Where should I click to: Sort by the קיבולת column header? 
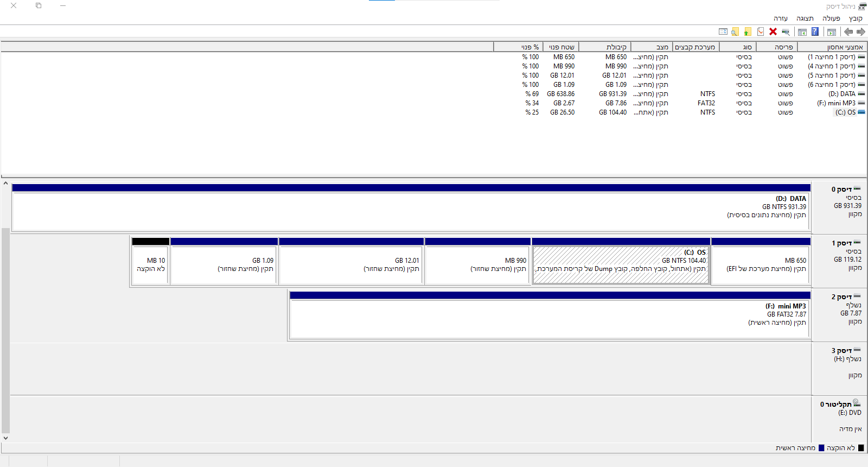click(x=605, y=47)
